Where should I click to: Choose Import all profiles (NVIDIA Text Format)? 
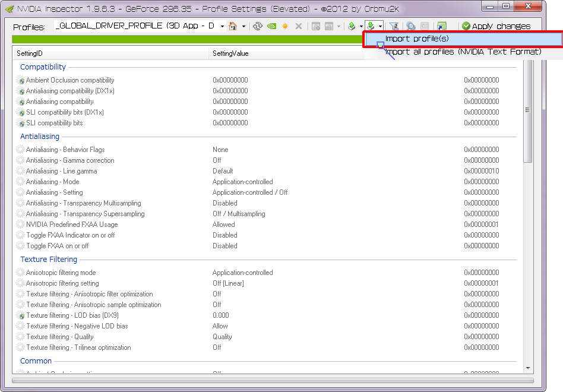click(463, 52)
